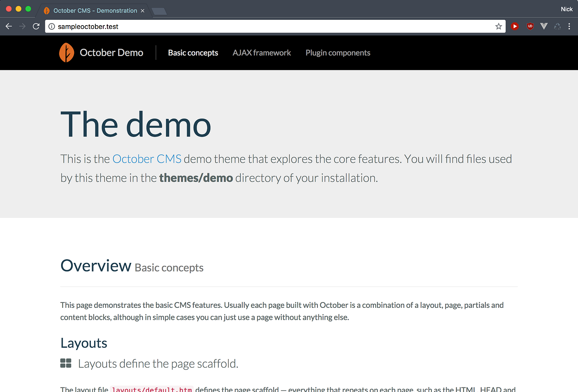Select AJAX framework in the navigation menu

coord(262,52)
